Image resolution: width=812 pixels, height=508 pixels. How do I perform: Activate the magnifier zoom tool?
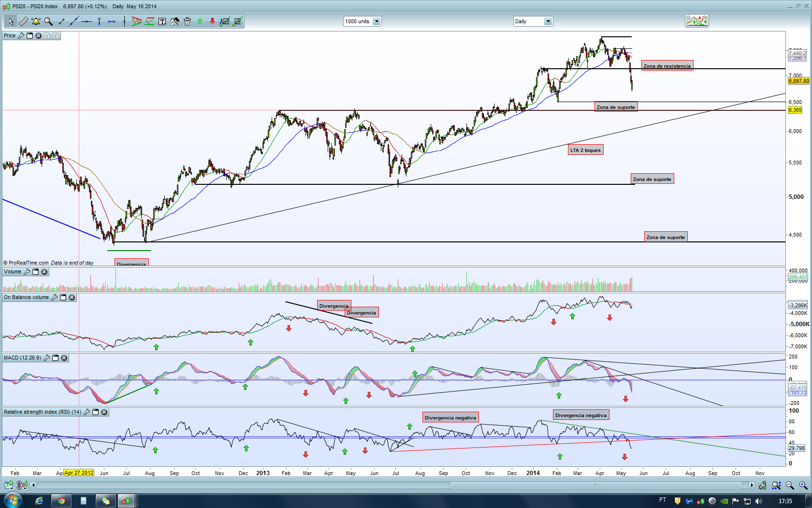coord(48,21)
